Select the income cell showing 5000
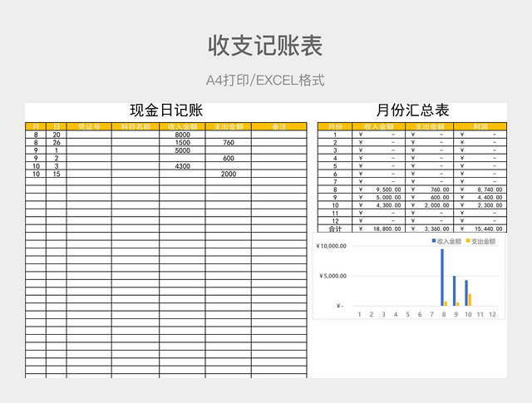The image size is (532, 403). click(x=182, y=150)
